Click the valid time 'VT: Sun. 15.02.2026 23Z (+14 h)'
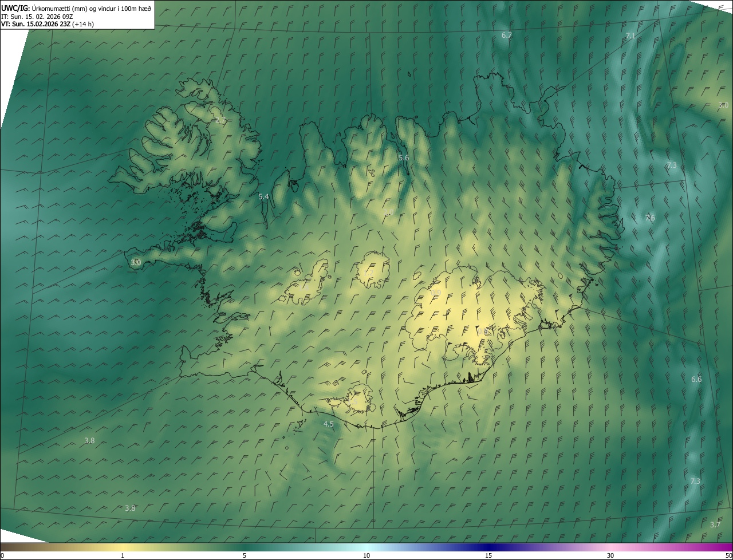Image resolution: width=733 pixels, height=560 pixels. (48, 25)
